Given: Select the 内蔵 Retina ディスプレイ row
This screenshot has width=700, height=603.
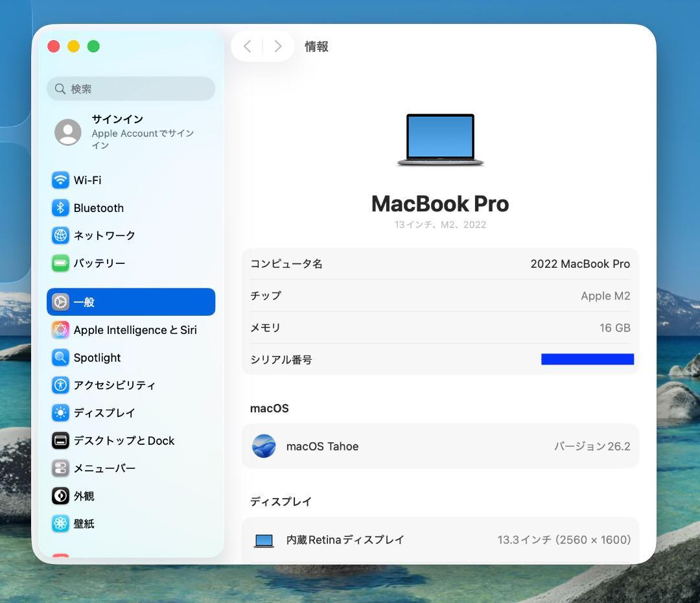Looking at the screenshot, I should pyautogui.click(x=440, y=539).
